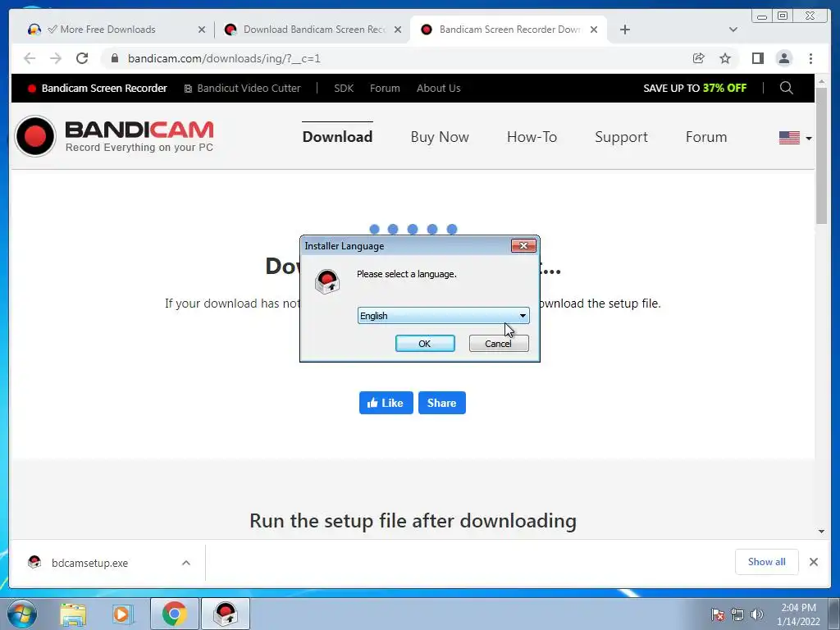Image resolution: width=840 pixels, height=630 pixels.
Task: Click the taskbar clock showing 2:04 PM
Action: coord(798,614)
